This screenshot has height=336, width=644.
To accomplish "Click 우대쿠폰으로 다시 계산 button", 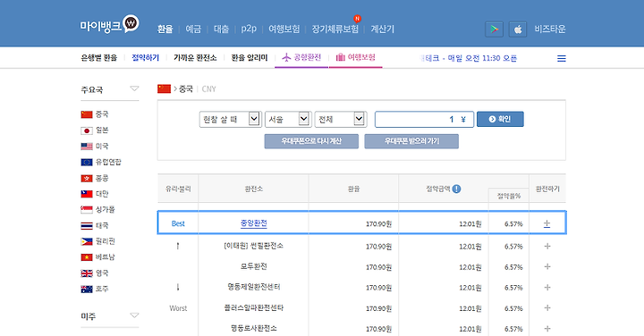I will (x=311, y=141).
